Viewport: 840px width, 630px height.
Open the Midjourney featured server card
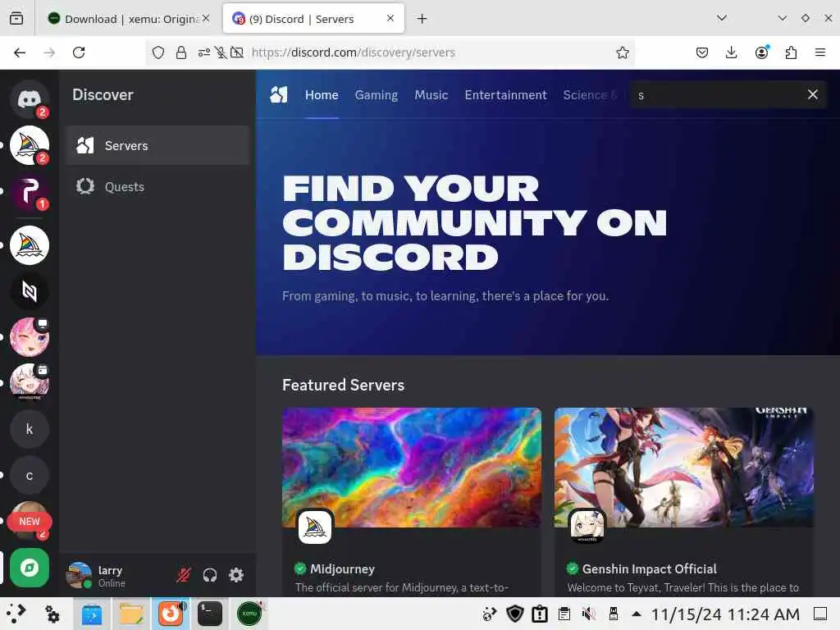412,502
